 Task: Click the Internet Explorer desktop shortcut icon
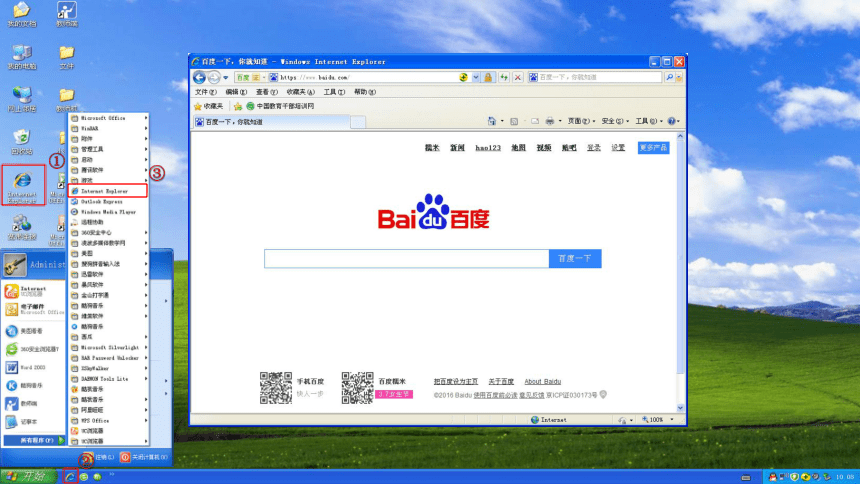pyautogui.click(x=22, y=185)
